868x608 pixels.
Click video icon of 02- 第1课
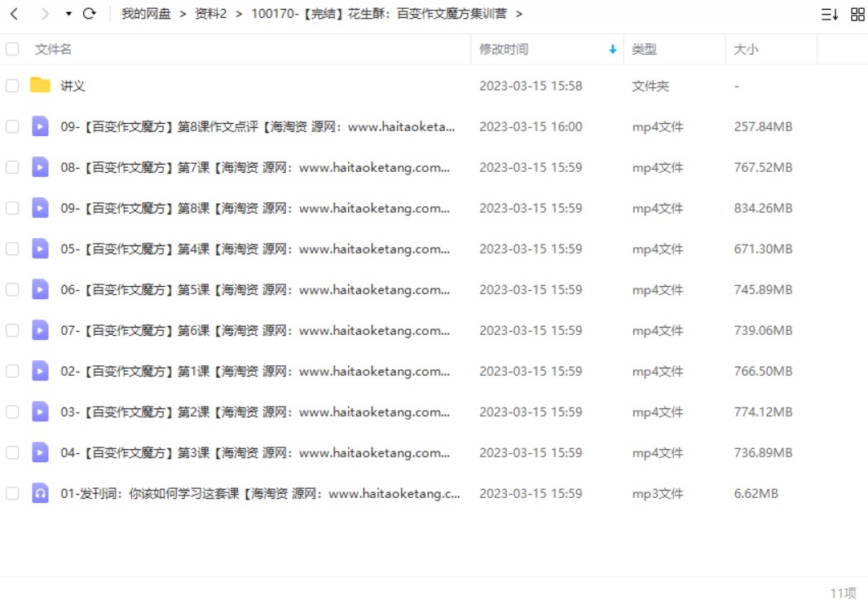[x=40, y=371]
